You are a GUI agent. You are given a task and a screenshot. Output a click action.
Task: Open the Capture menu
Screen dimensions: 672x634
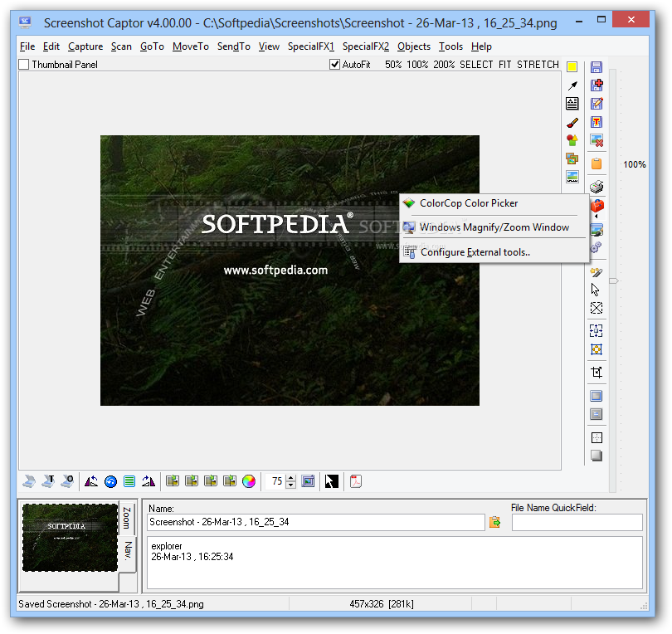pos(85,46)
